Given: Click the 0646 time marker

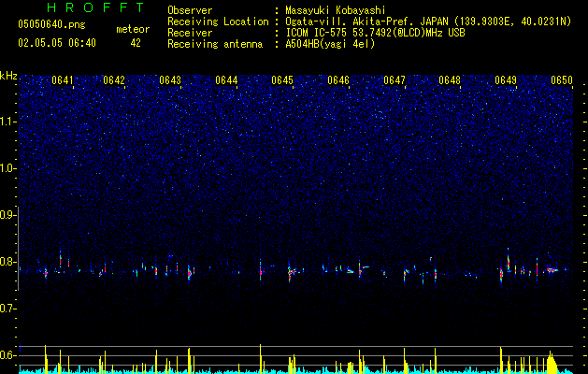Looking at the screenshot, I should [338, 80].
